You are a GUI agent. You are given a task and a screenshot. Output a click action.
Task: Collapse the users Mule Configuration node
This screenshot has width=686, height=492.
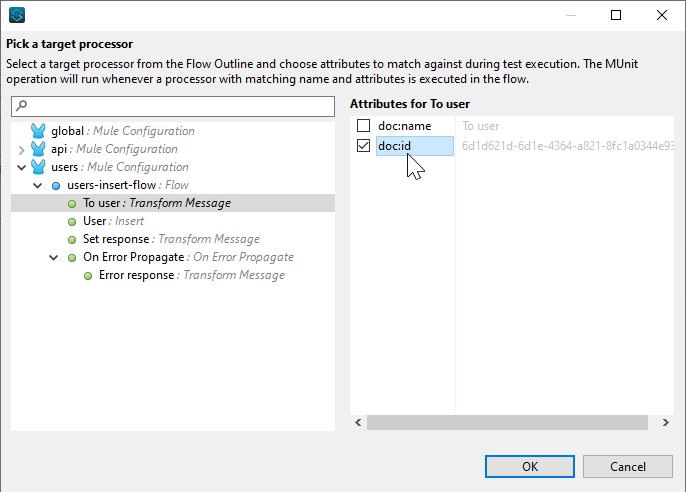(21, 167)
